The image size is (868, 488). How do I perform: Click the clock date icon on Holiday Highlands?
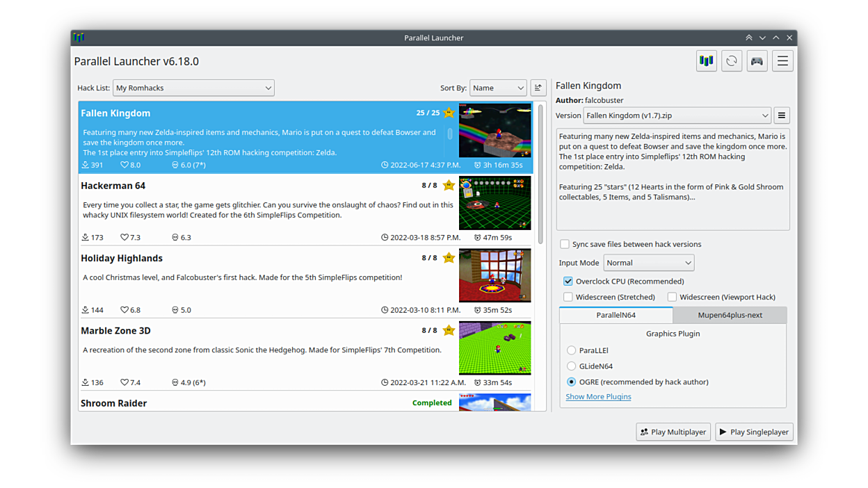(x=385, y=310)
